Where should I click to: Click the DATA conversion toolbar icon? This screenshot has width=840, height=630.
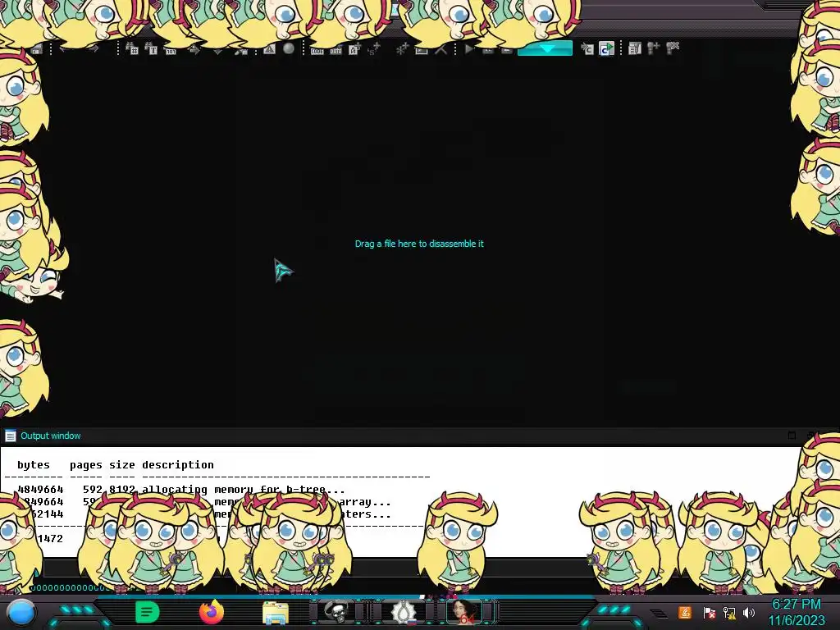(336, 52)
